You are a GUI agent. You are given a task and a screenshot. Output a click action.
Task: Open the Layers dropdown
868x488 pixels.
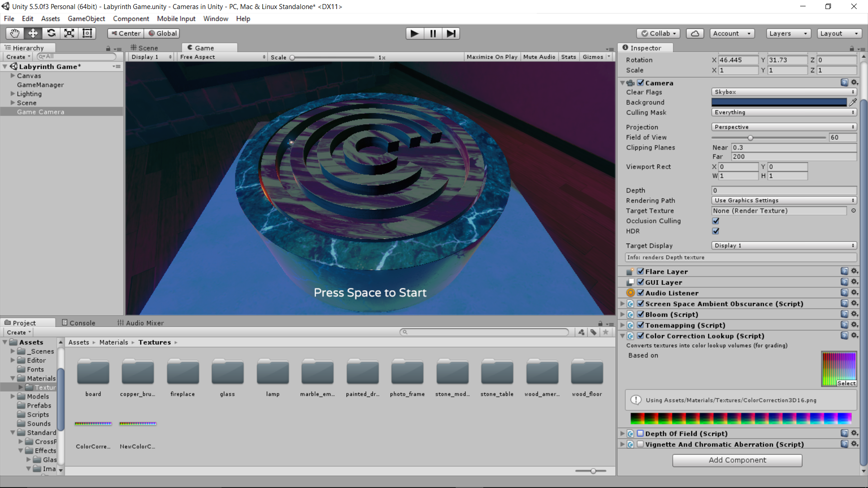(x=788, y=33)
